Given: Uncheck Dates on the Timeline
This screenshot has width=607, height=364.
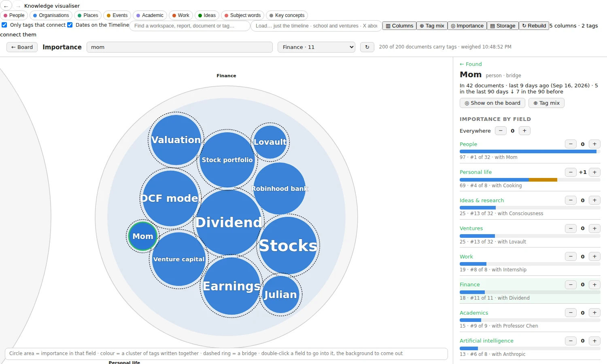Looking at the screenshot, I should [x=70, y=25].
